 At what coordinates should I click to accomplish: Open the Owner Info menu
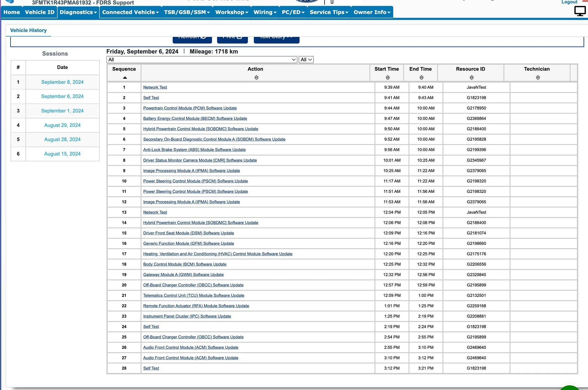point(372,12)
